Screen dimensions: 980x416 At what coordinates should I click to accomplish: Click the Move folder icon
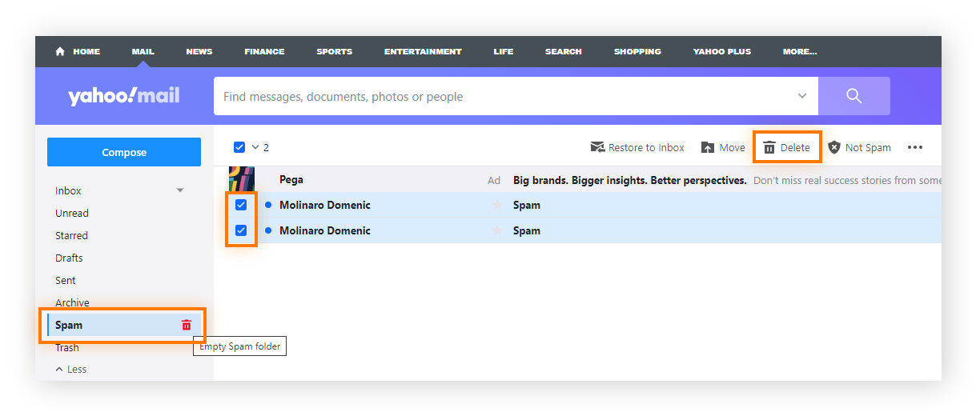708,147
